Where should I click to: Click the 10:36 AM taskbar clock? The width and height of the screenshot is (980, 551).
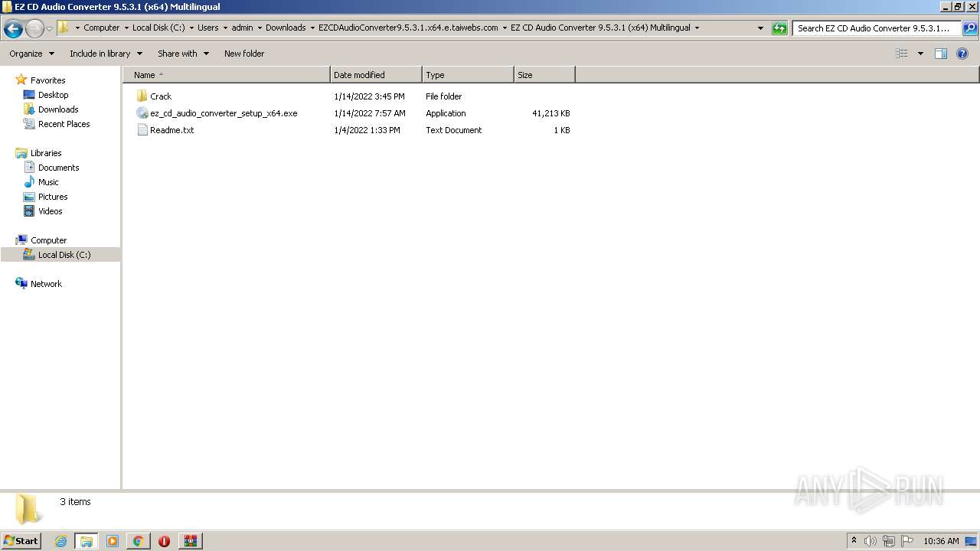coord(941,541)
